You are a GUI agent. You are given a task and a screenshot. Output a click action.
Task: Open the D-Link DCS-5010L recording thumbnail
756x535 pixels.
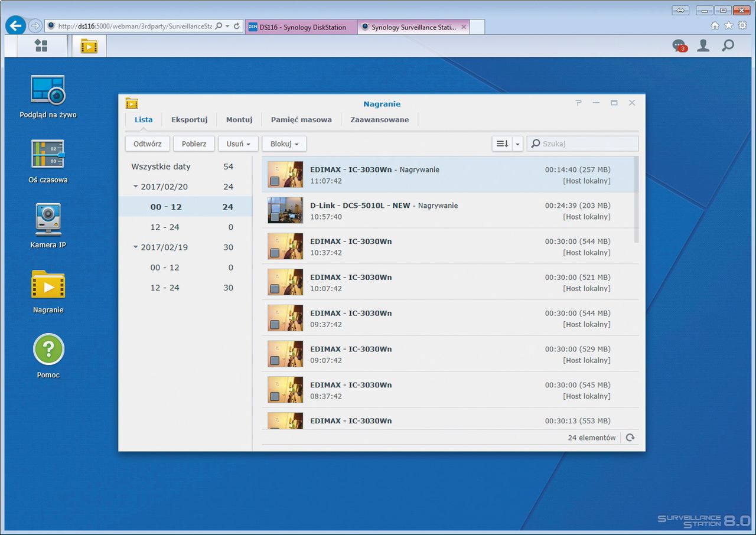285,210
